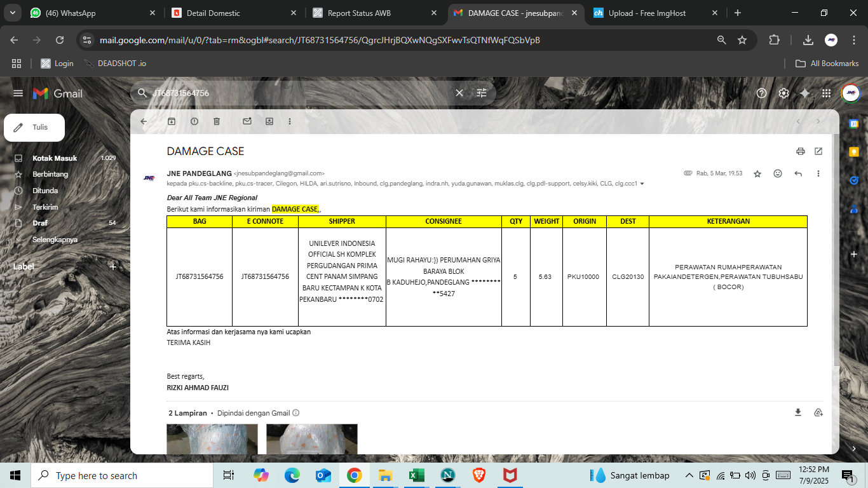The height and width of the screenshot is (488, 868).
Task: Expand recipient details arrow
Action: coord(642,184)
